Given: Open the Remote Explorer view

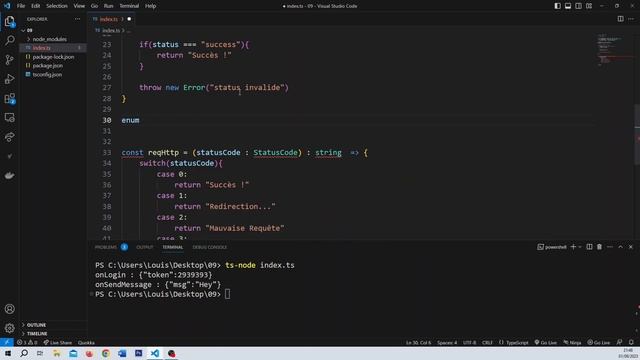Looking at the screenshot, I should 9,118.
